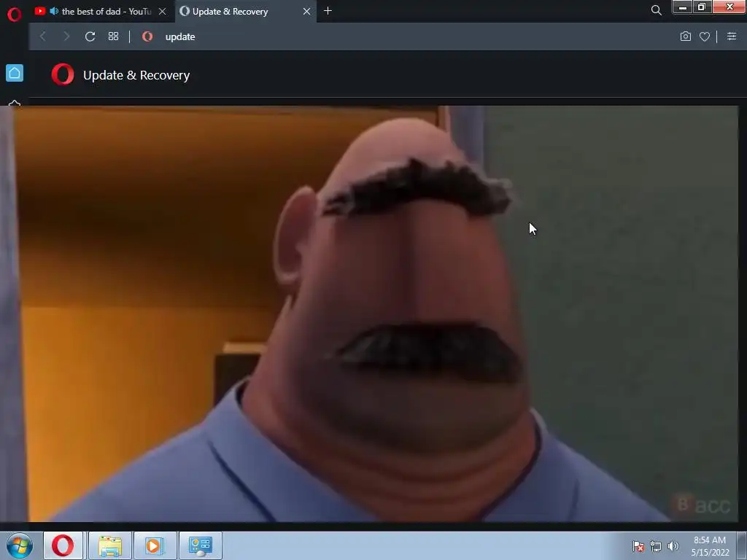Launch Windows Media Player from taskbar
The image size is (747, 560).
pos(155,545)
